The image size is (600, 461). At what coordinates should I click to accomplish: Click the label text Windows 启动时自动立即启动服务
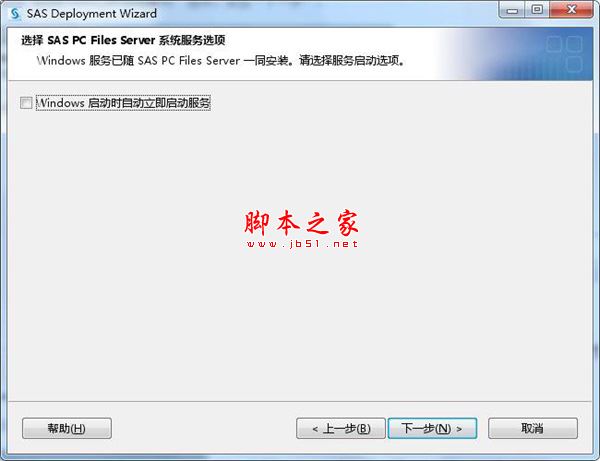point(123,103)
